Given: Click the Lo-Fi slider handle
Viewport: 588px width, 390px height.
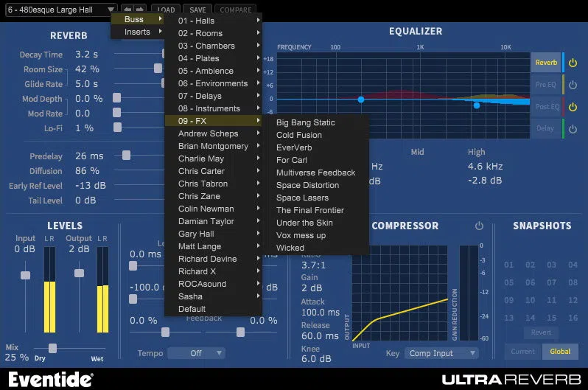Looking at the screenshot, I should tap(117, 128).
